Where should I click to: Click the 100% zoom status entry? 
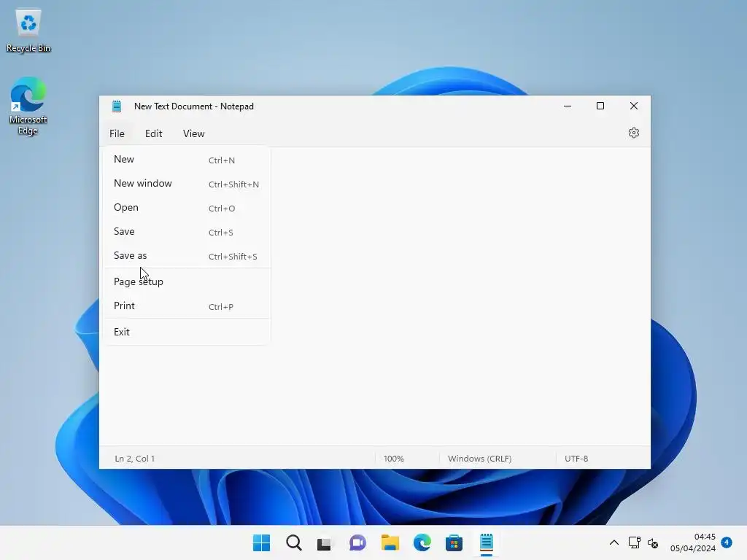point(393,459)
